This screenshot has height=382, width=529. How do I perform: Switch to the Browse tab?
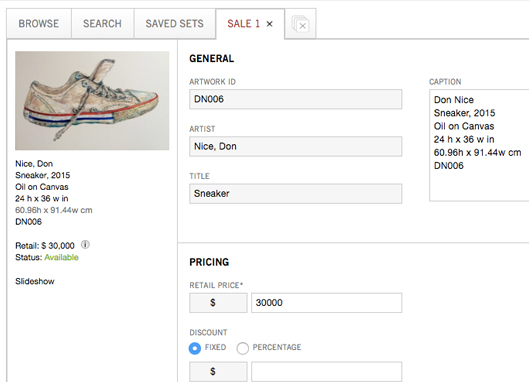pos(39,24)
